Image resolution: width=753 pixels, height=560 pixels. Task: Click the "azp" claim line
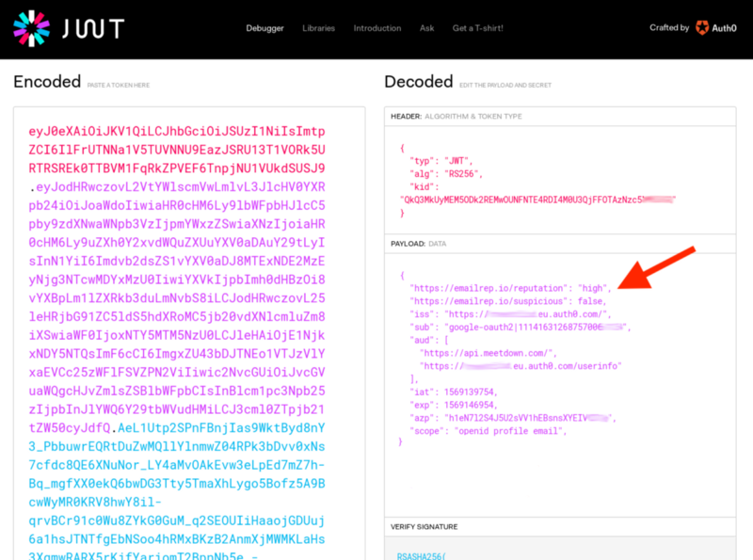tap(512, 418)
